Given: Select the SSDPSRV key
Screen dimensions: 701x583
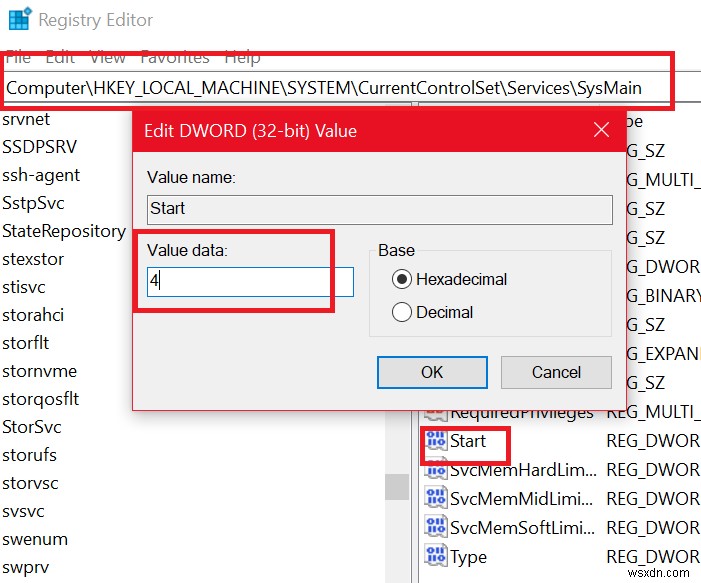Looking at the screenshot, I should 40,147.
